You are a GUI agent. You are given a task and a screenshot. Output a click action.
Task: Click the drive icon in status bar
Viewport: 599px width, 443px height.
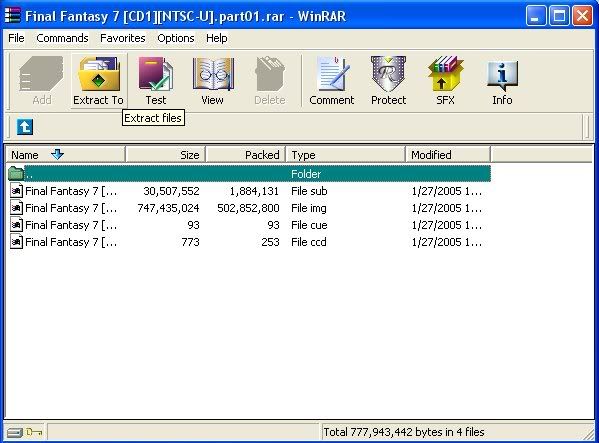point(15,432)
